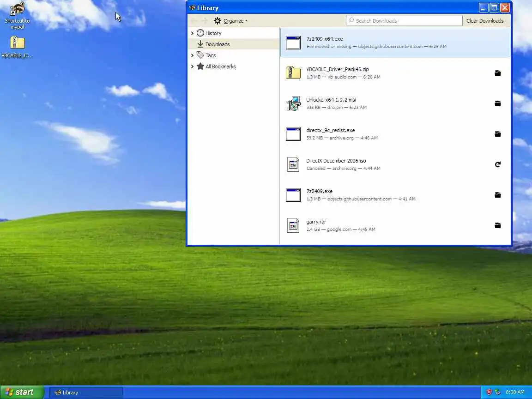Select the 7z2409-x64.exe file name
Screen dimensions: 532x399
[x=324, y=39]
